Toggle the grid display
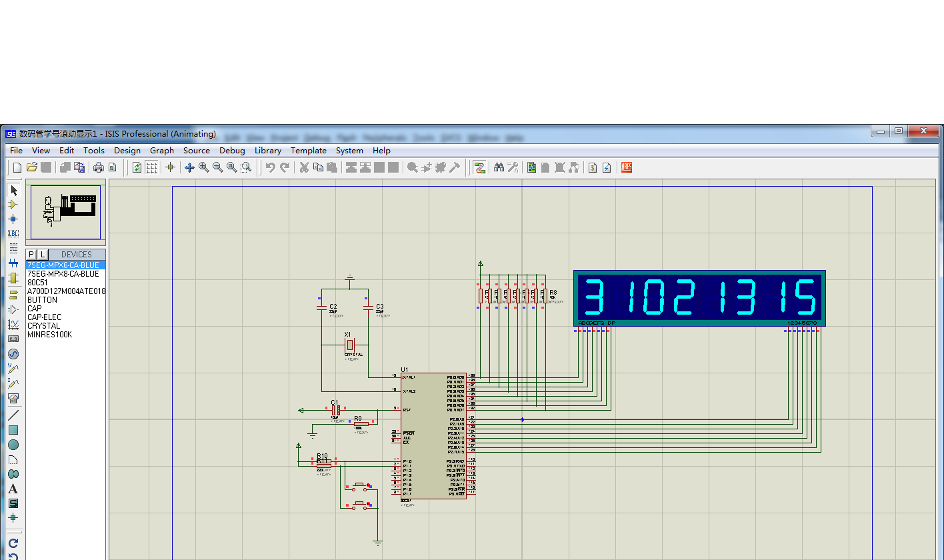 tap(152, 167)
